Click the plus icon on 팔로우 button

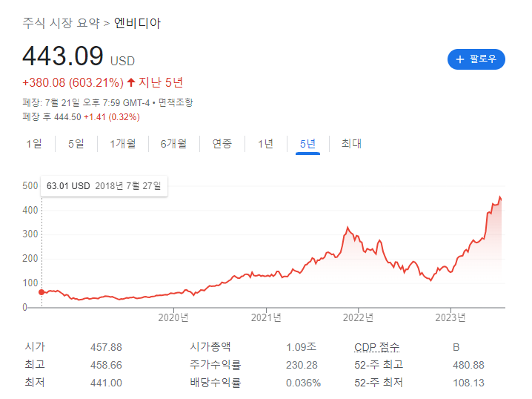[x=459, y=59]
